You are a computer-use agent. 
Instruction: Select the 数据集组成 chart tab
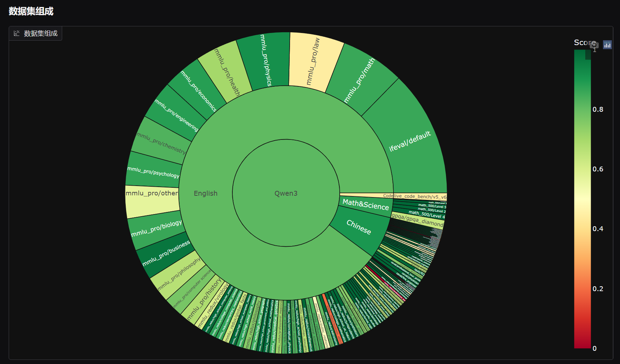click(x=35, y=33)
